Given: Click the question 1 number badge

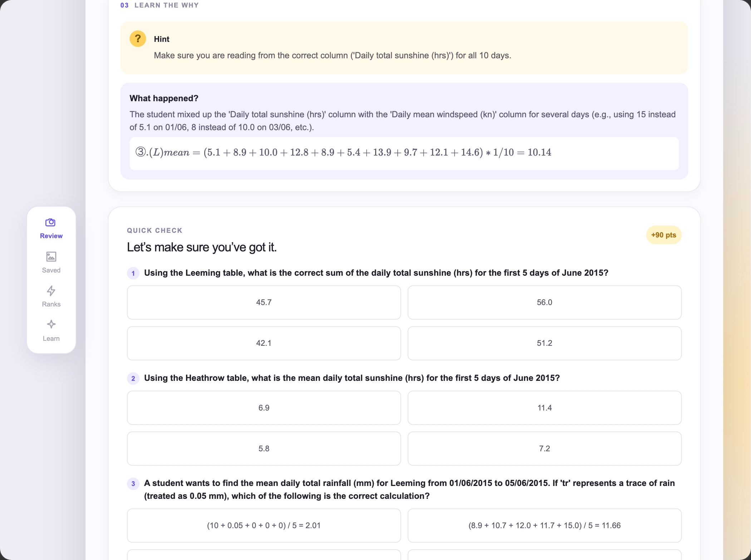Looking at the screenshot, I should [x=133, y=273].
